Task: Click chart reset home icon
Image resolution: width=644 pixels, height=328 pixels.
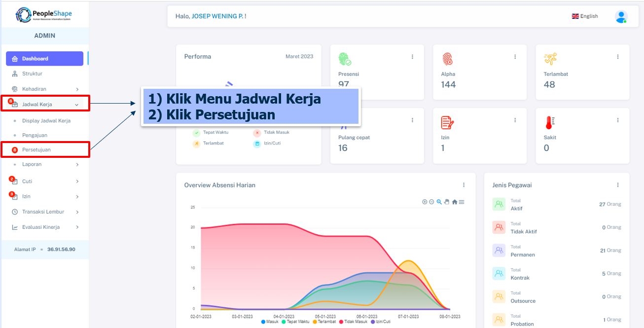Action: (454, 202)
